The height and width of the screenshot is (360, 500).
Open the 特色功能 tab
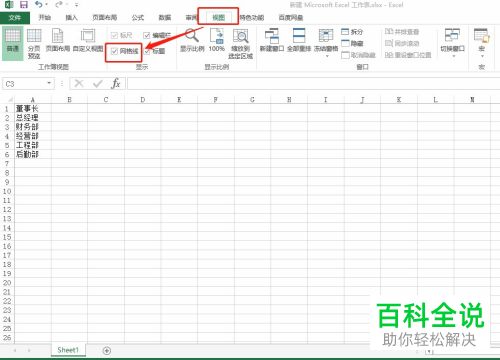click(x=252, y=18)
